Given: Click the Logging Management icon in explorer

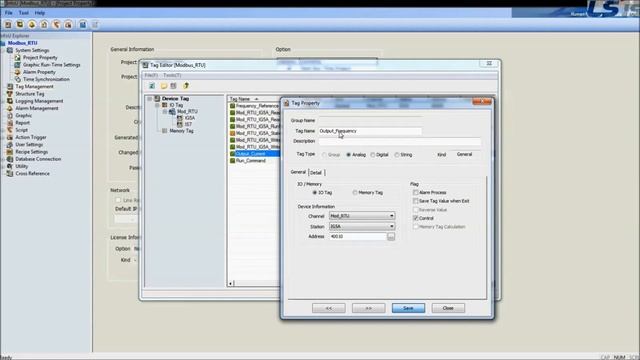Looking at the screenshot, I should tap(10, 101).
